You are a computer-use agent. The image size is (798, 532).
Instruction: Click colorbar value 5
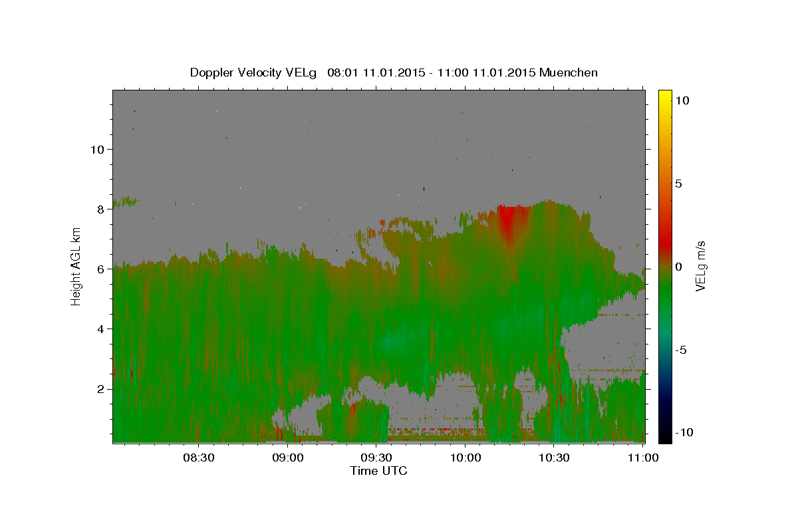click(x=679, y=184)
